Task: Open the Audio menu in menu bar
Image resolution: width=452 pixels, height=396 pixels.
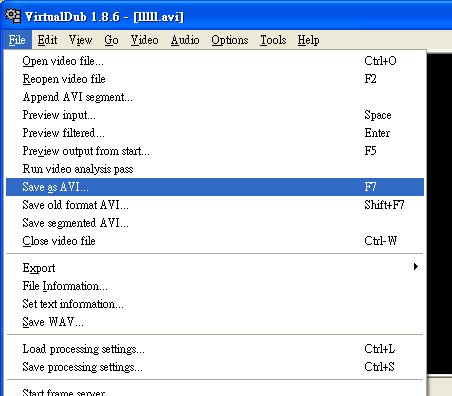Action: tap(185, 40)
